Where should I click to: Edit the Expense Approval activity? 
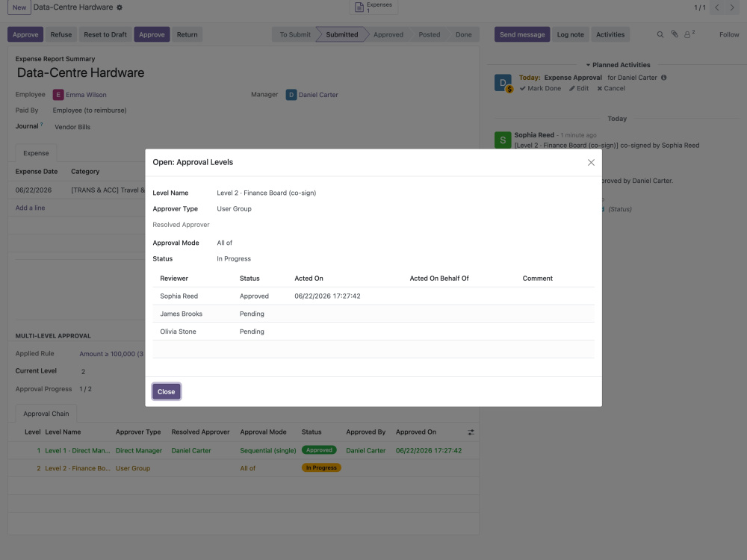(579, 89)
